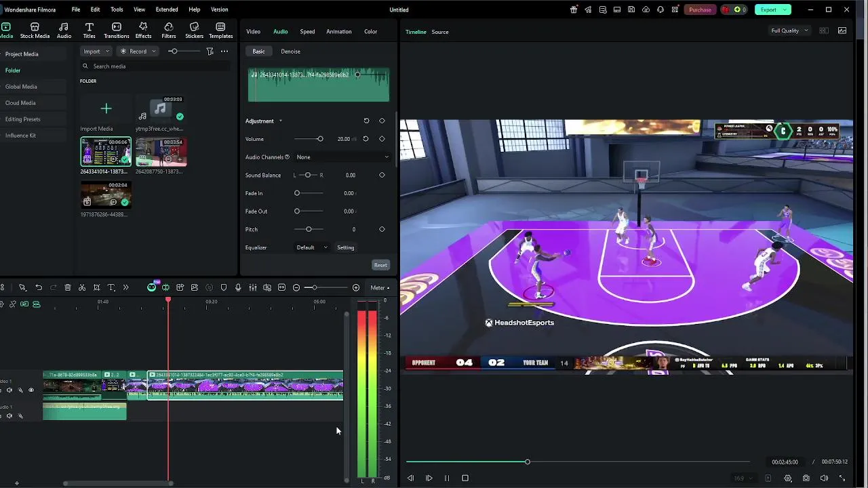Show more timeline tools double-chevron
The width and height of the screenshot is (868, 488).
125,287
